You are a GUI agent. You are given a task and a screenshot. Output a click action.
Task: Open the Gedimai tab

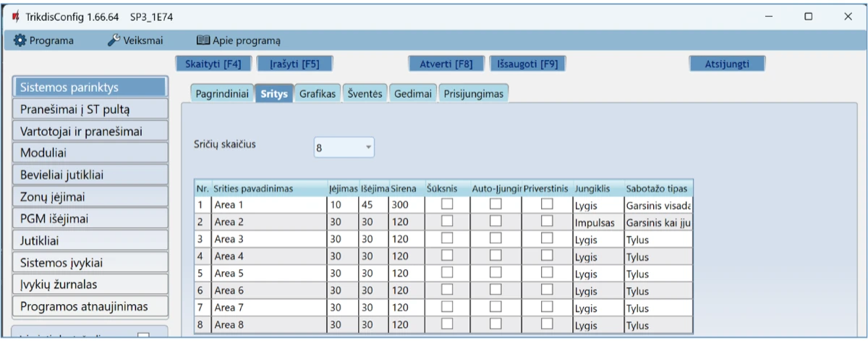click(413, 94)
